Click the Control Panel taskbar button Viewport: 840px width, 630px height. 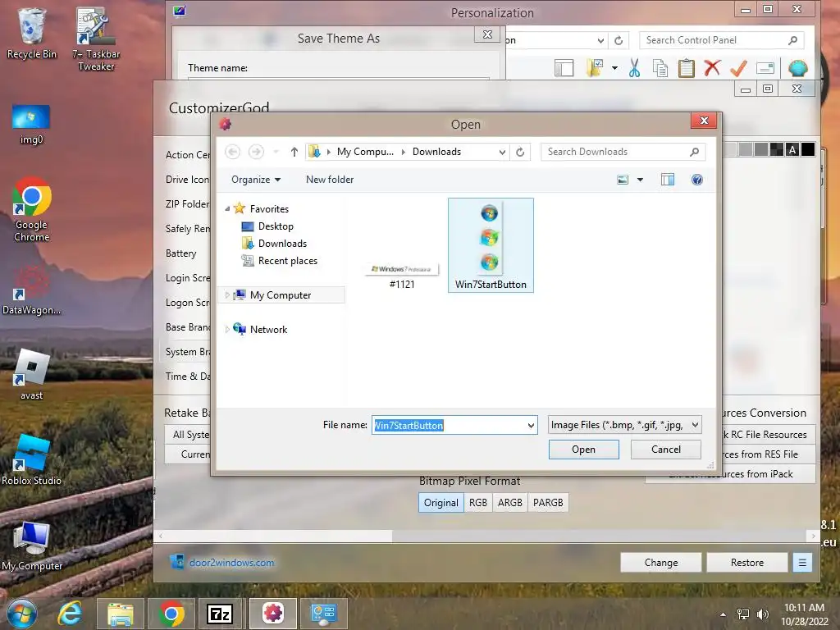tap(323, 614)
